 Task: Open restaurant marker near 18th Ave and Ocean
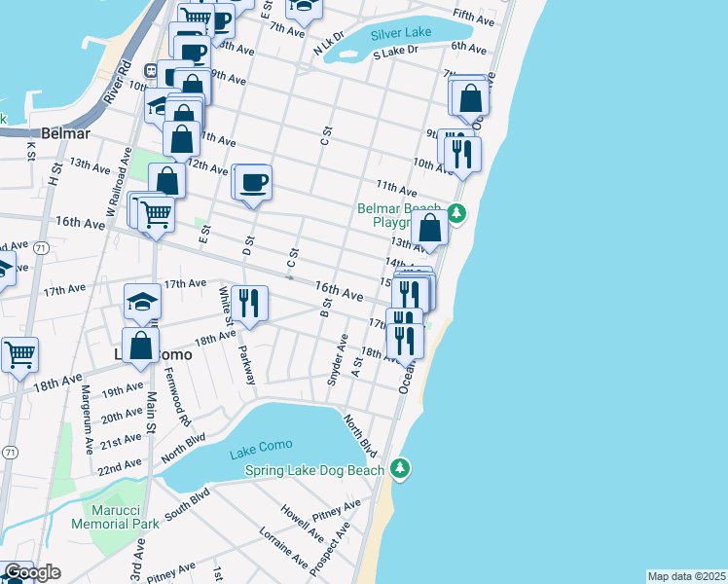click(405, 340)
